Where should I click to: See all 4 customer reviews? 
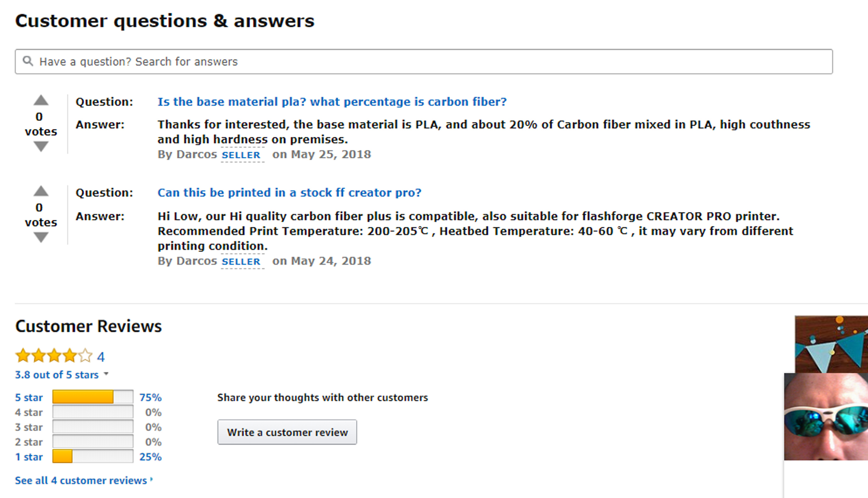pyautogui.click(x=81, y=480)
